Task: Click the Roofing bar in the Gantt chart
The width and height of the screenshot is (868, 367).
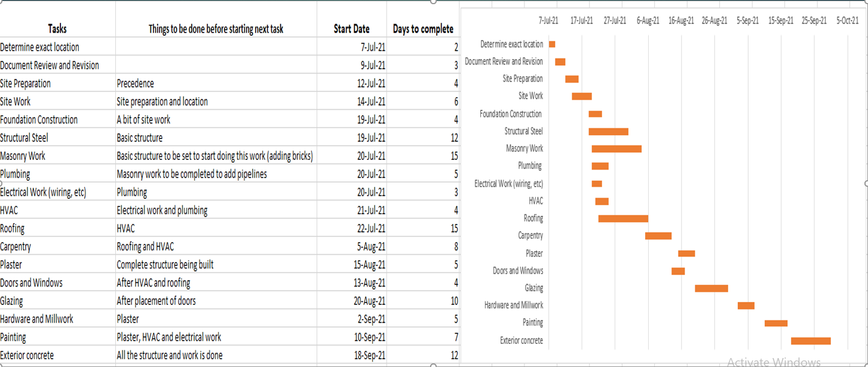Action: [x=623, y=219]
